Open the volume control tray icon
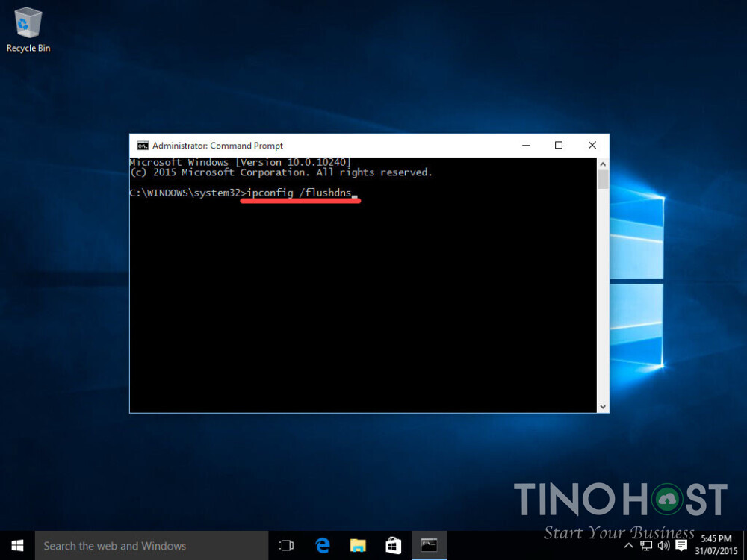 [x=663, y=546]
